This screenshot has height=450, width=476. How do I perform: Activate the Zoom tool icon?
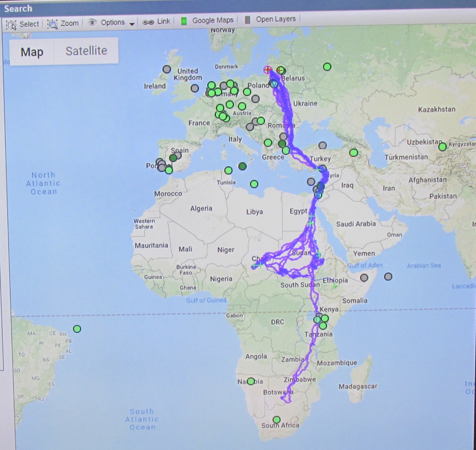click(x=52, y=24)
